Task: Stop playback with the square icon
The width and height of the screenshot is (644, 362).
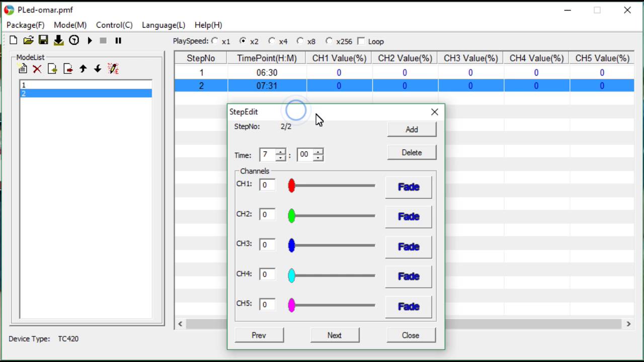Action: pos(103,40)
